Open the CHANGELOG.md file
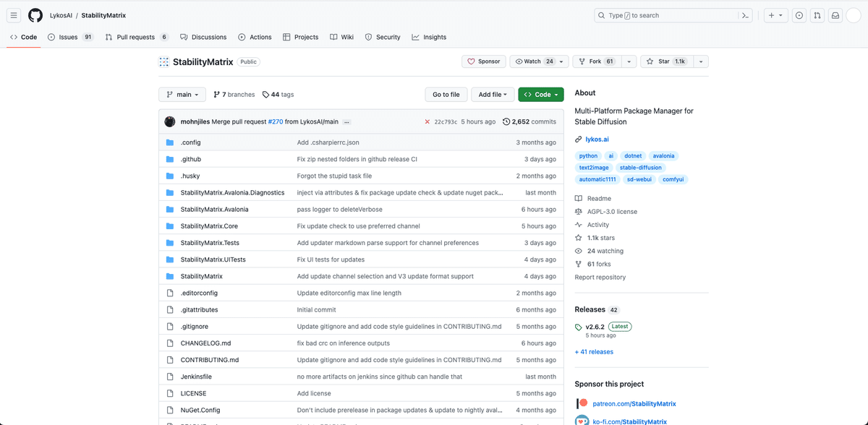This screenshot has height=425, width=868. (x=205, y=343)
